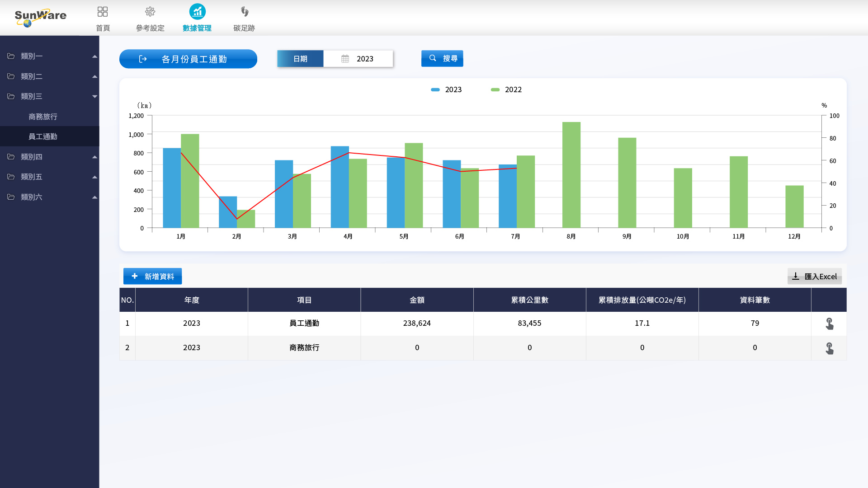The image size is (868, 488).
Task: Click the 2023 year input field
Action: pos(365,59)
